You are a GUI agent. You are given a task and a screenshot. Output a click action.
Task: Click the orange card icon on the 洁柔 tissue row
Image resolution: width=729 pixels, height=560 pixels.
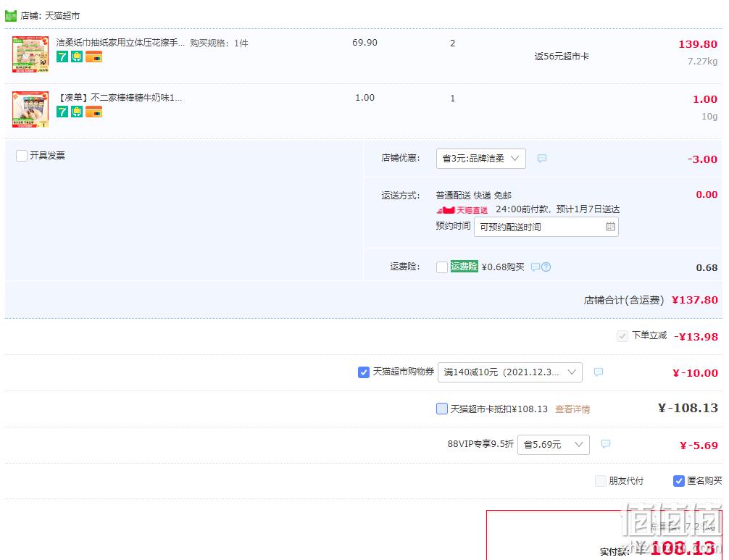point(93,57)
